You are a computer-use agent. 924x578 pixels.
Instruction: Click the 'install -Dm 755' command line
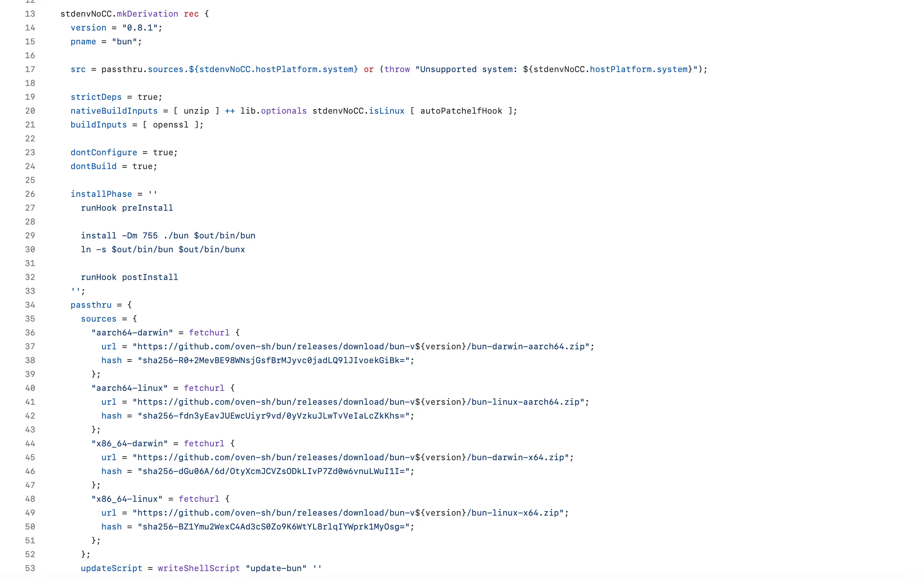point(168,236)
